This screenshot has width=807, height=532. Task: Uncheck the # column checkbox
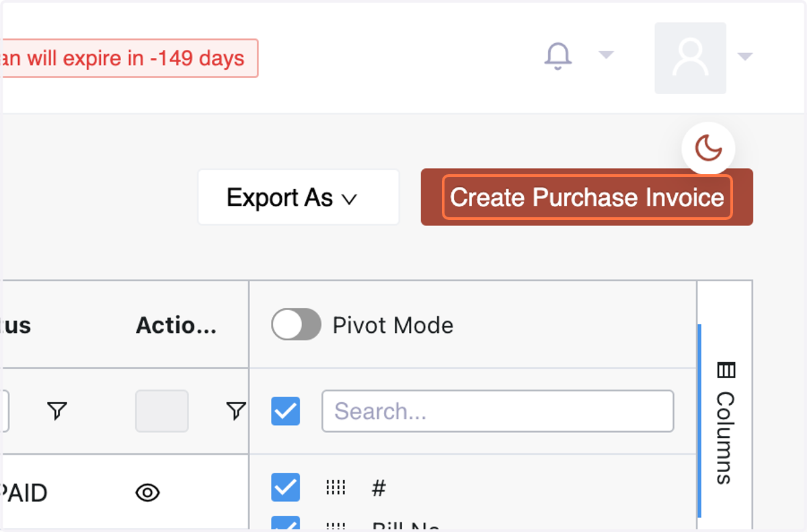(286, 488)
